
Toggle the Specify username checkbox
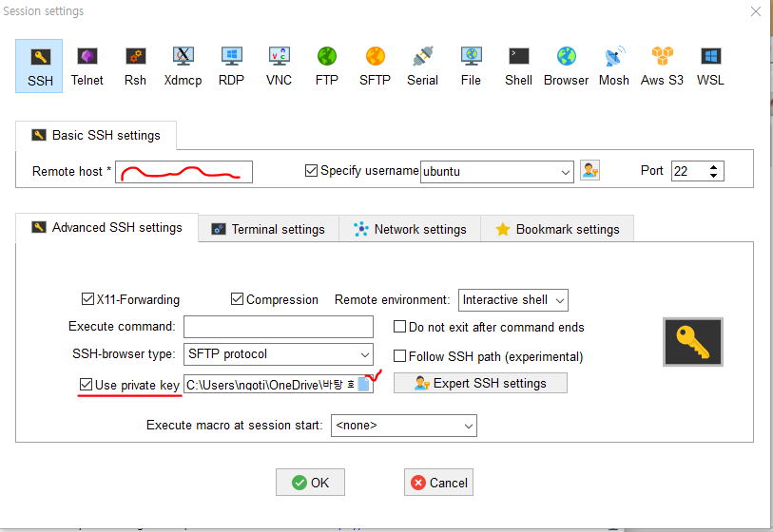tap(311, 170)
